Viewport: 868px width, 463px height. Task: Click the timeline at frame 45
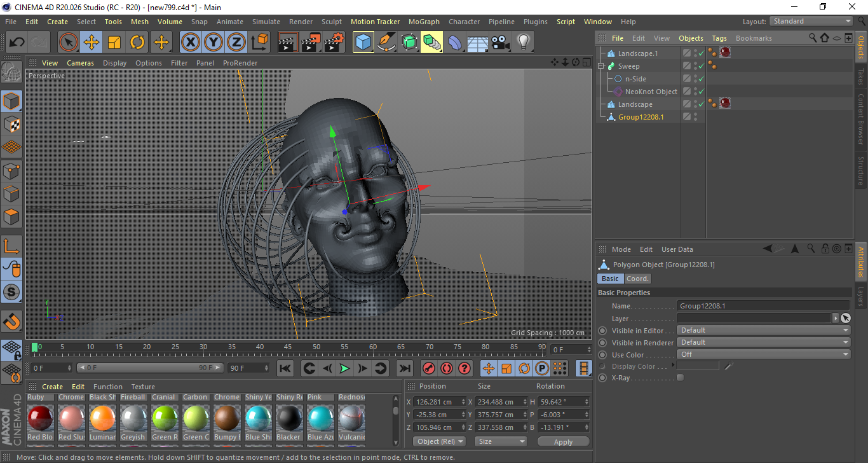288,348
